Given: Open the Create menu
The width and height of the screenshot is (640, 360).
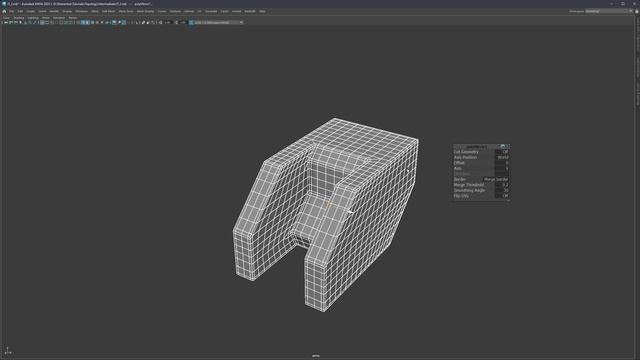Looking at the screenshot, I should 31,11.
